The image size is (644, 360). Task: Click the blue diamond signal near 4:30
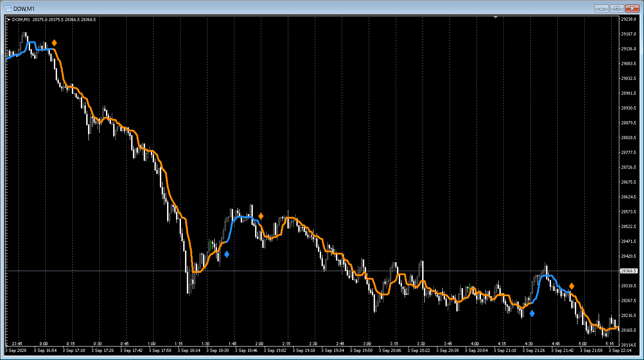[x=532, y=314]
